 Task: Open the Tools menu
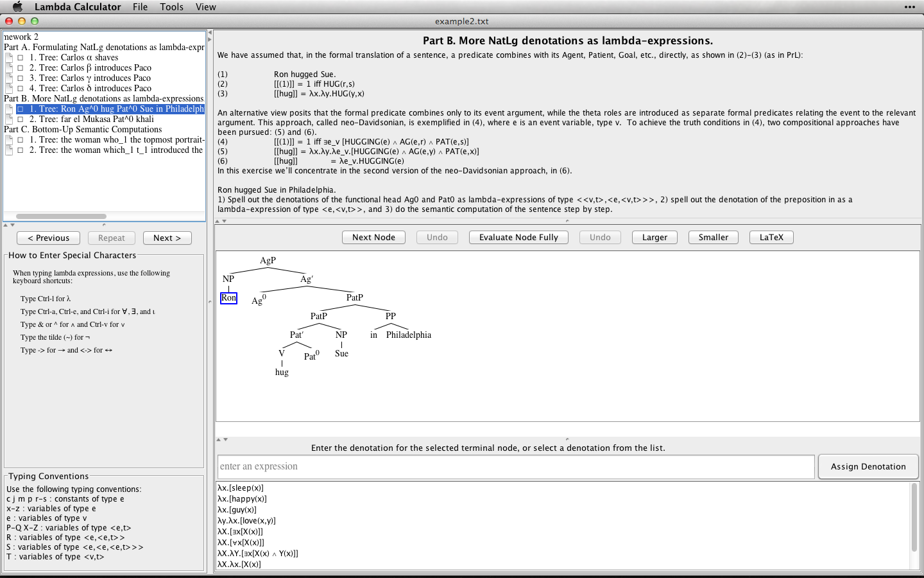point(171,6)
